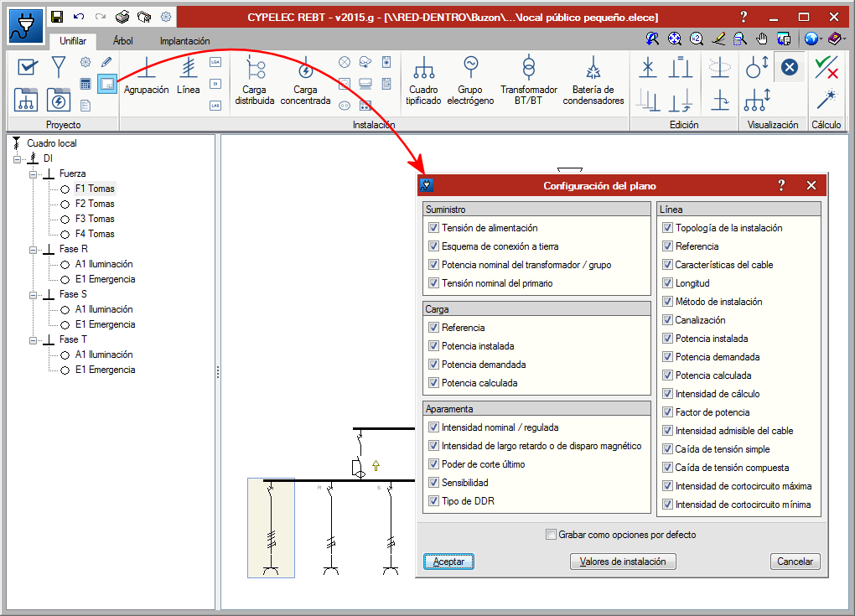Image resolution: width=855 pixels, height=616 pixels.
Task: Click the LAS line type icon
Action: (215, 106)
